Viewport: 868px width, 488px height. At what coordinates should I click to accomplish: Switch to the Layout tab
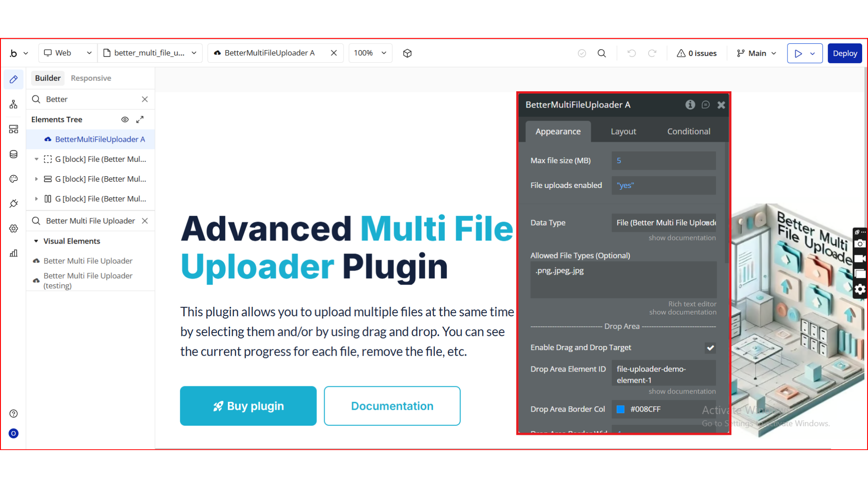pos(623,131)
